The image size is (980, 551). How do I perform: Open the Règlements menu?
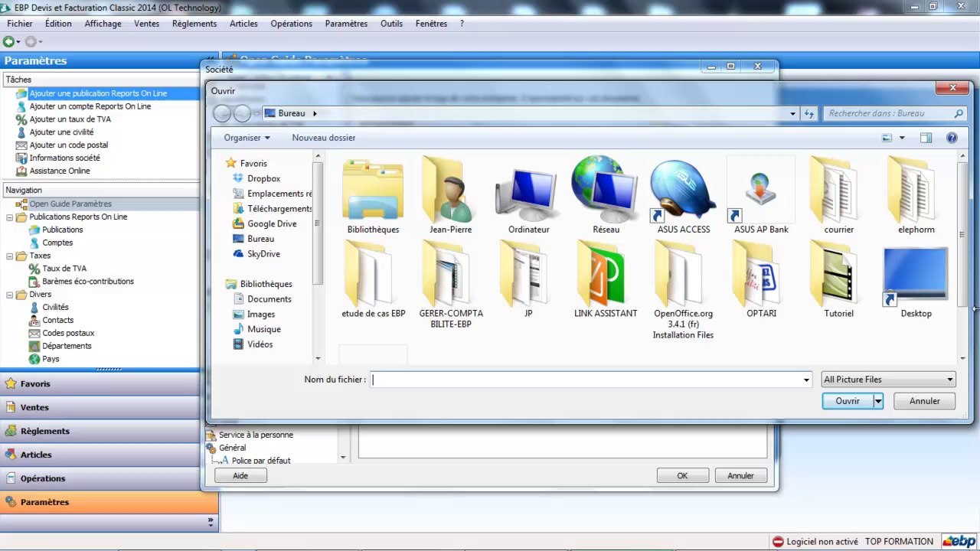[194, 24]
